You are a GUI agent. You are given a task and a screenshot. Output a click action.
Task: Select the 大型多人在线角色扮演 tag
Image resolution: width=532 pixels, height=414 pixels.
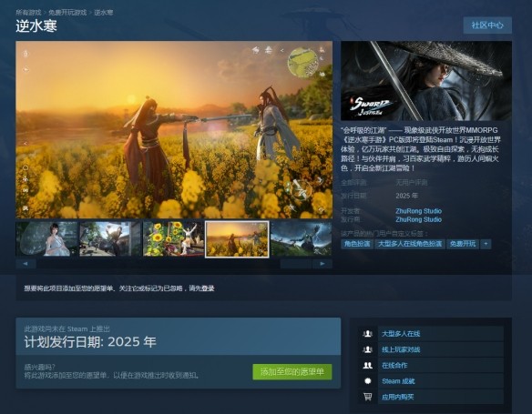coord(410,244)
